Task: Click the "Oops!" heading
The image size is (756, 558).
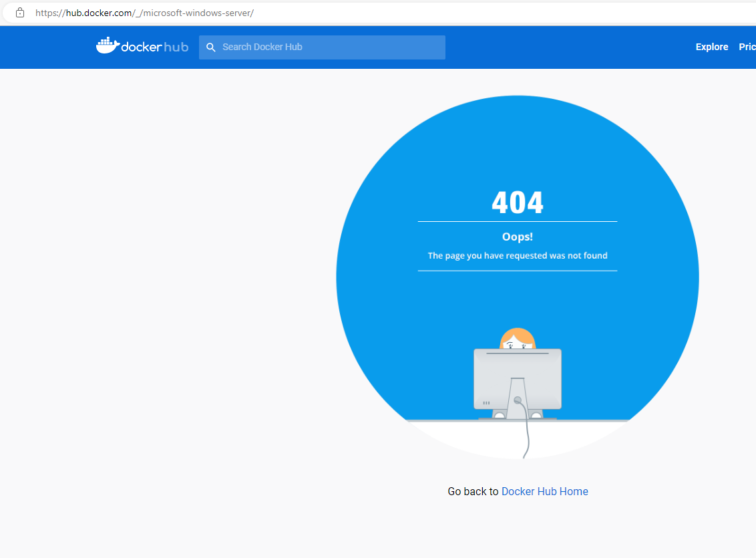Action: click(x=518, y=237)
